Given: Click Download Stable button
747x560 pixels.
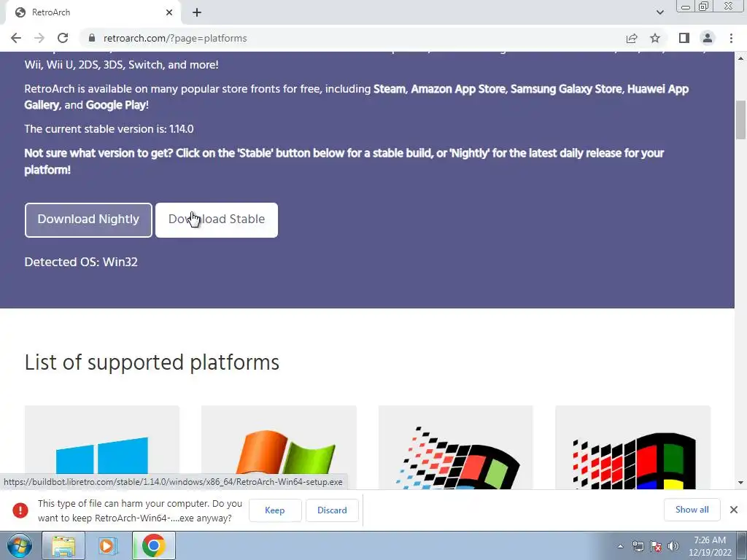Looking at the screenshot, I should pyautogui.click(x=216, y=219).
